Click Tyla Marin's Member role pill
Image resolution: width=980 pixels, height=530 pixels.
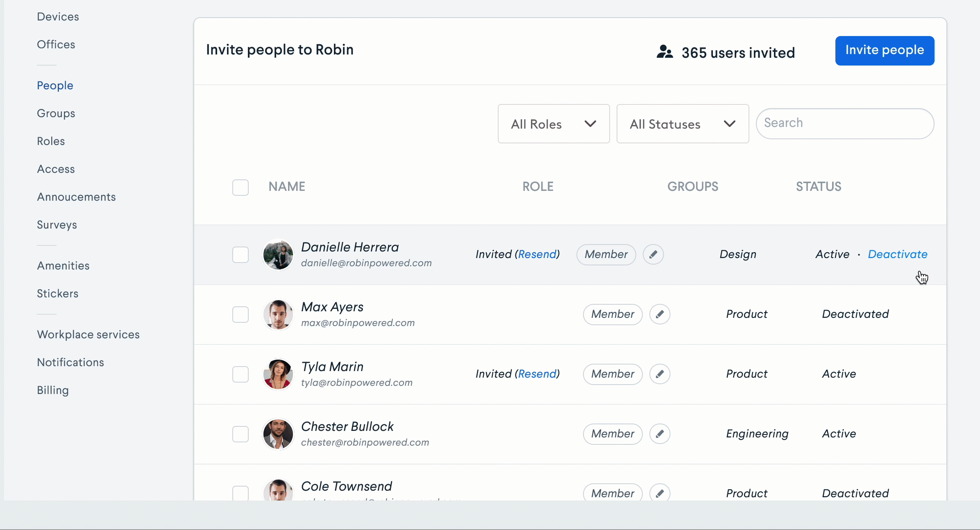[613, 374]
